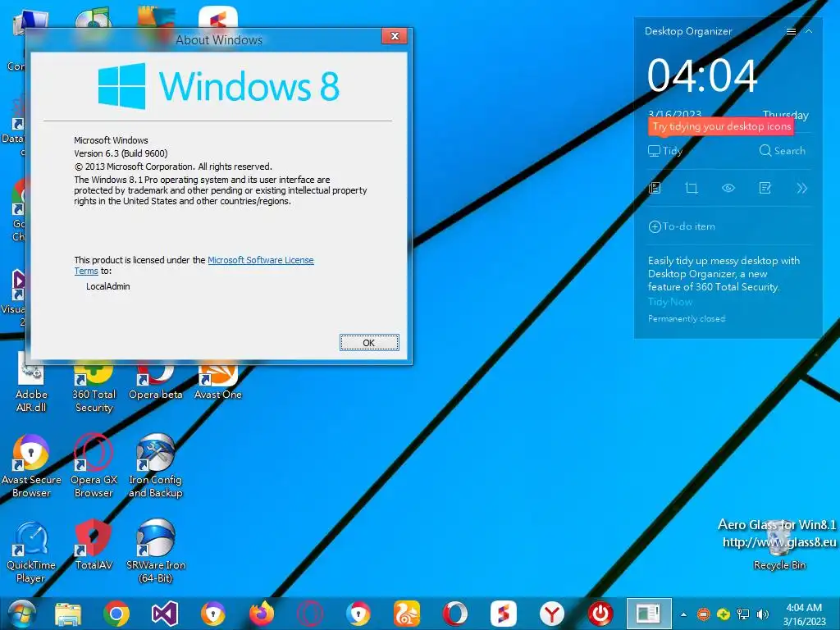Image resolution: width=840 pixels, height=630 pixels.
Task: Open the news icon in Desktop Organizer
Action: click(655, 188)
